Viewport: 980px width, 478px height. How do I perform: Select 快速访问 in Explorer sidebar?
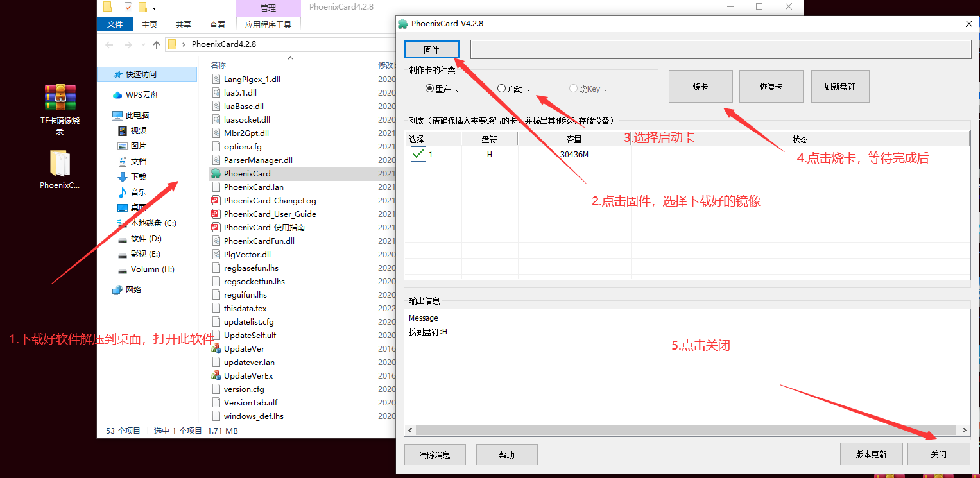click(147, 74)
